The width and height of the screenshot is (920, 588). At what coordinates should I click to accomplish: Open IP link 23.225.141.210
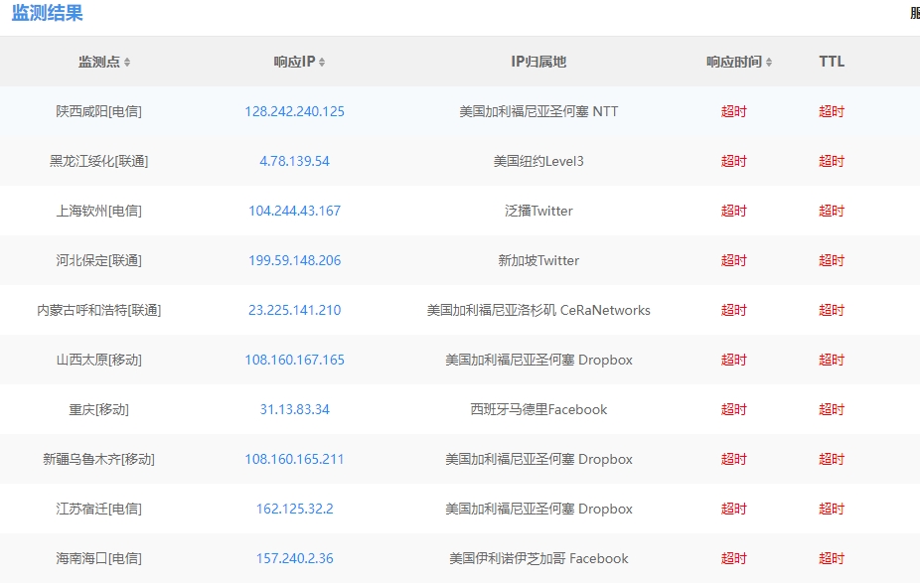pos(294,310)
